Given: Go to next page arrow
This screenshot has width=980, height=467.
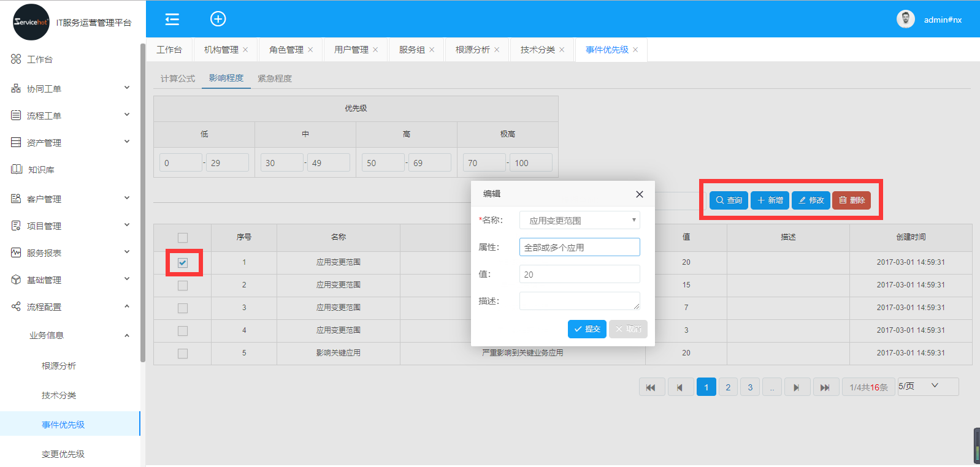Looking at the screenshot, I should [796, 387].
